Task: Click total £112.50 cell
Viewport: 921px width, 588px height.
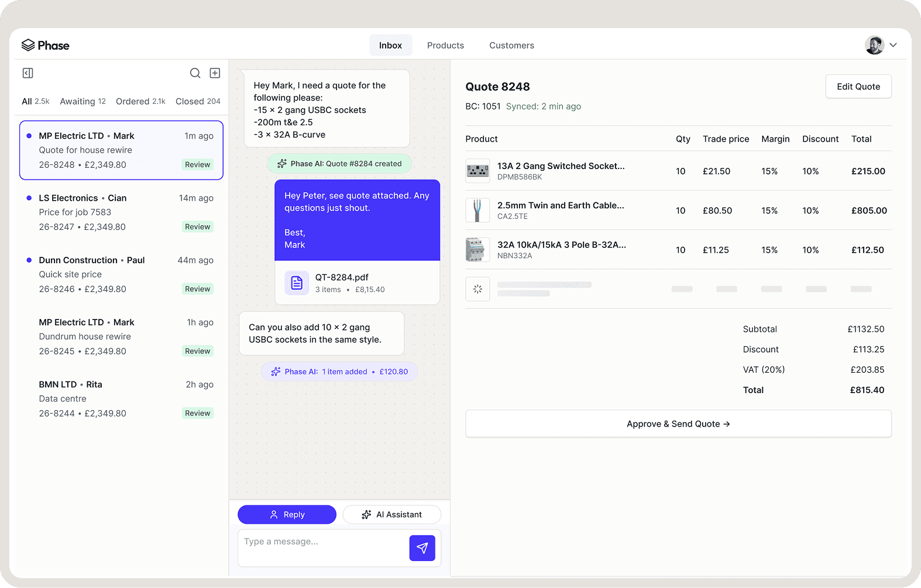Action: click(x=867, y=250)
